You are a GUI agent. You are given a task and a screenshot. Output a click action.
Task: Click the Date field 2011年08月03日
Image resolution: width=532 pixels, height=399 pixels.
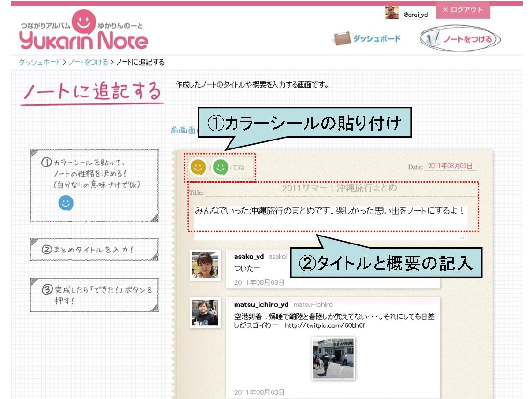pyautogui.click(x=450, y=166)
